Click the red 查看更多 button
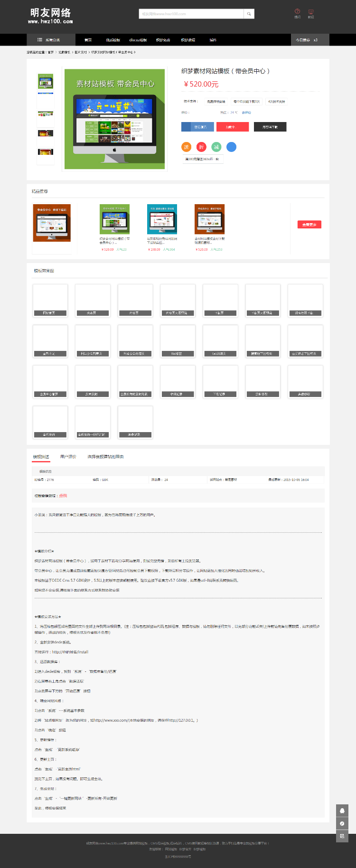 [x=309, y=225]
